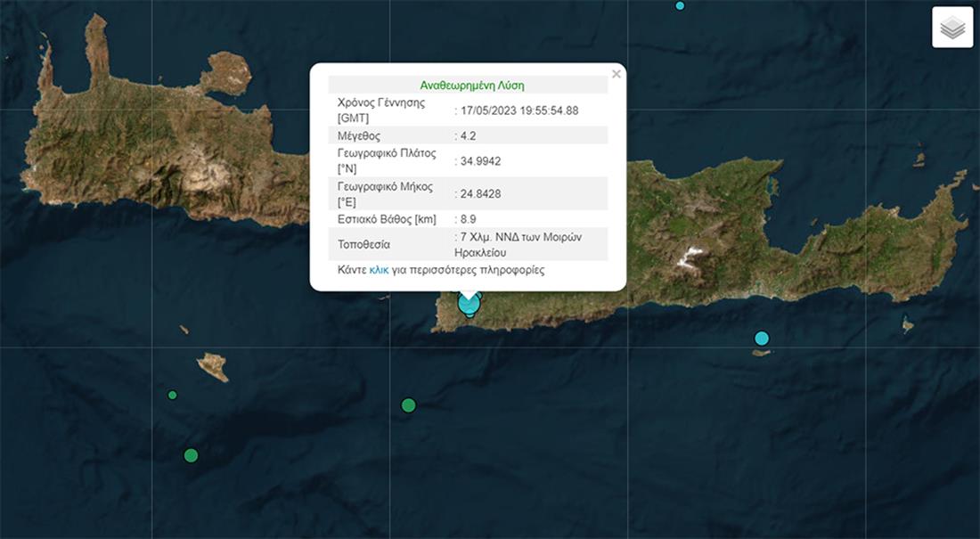Select the smallest green marker near Gavdos island
980x539 pixels.
pyautogui.click(x=172, y=395)
